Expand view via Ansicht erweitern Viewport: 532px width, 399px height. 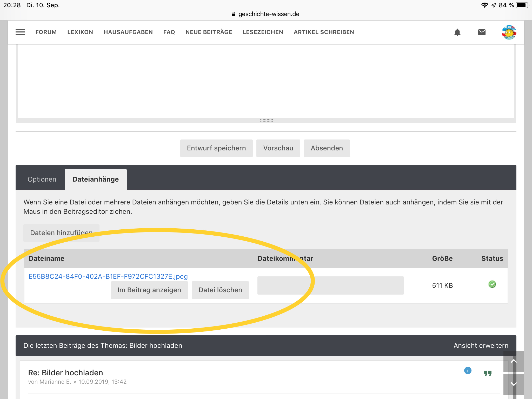click(x=481, y=345)
